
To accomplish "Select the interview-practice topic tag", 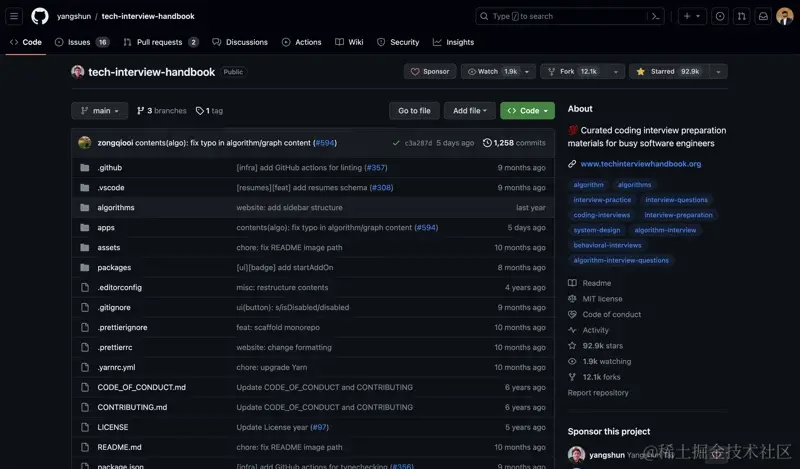I will (602, 200).
